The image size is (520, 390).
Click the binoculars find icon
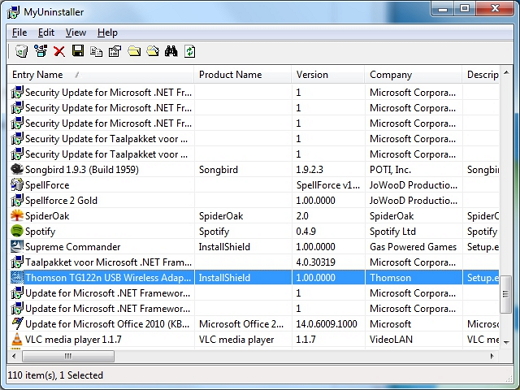point(171,52)
